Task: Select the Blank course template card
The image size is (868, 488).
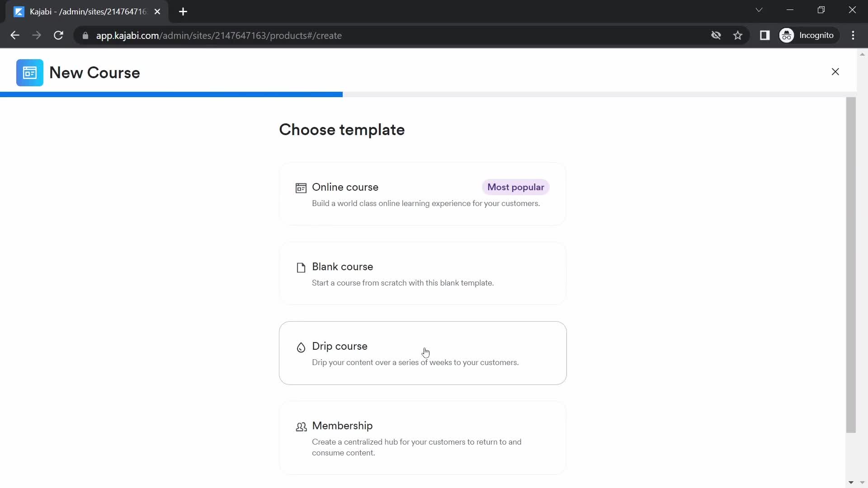Action: point(423,273)
